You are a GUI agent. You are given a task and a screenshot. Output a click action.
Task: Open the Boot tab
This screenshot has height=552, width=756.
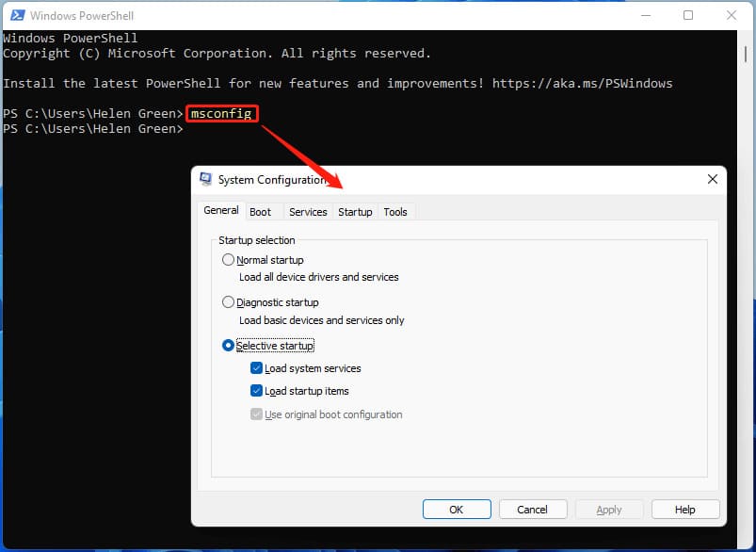261,212
